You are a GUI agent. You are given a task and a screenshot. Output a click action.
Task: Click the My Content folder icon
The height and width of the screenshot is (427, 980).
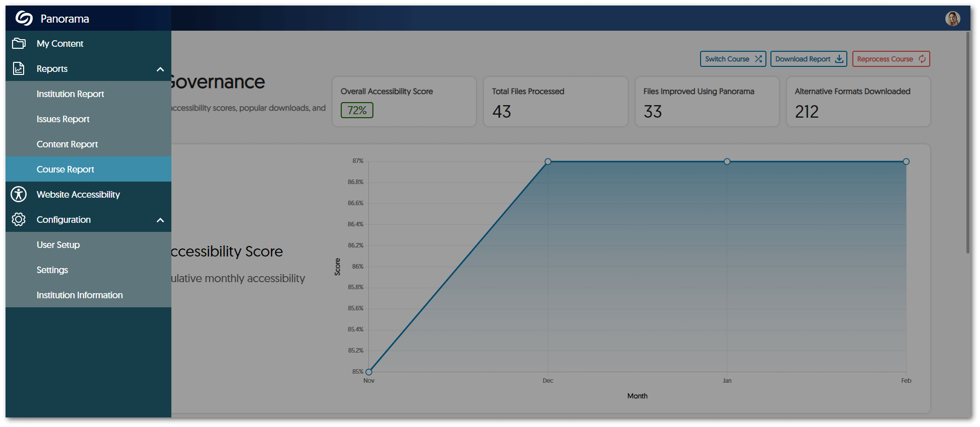[19, 44]
